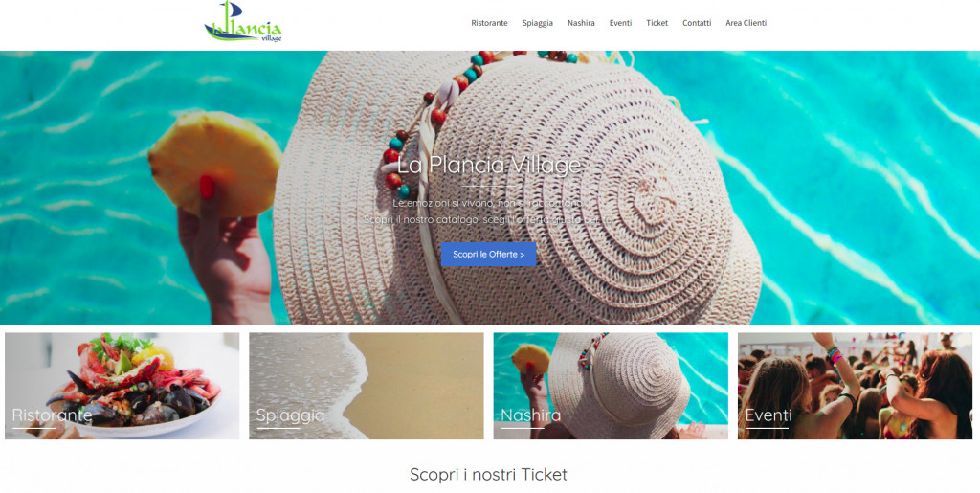Open the Ristorante item in the top navigation

coord(489,23)
